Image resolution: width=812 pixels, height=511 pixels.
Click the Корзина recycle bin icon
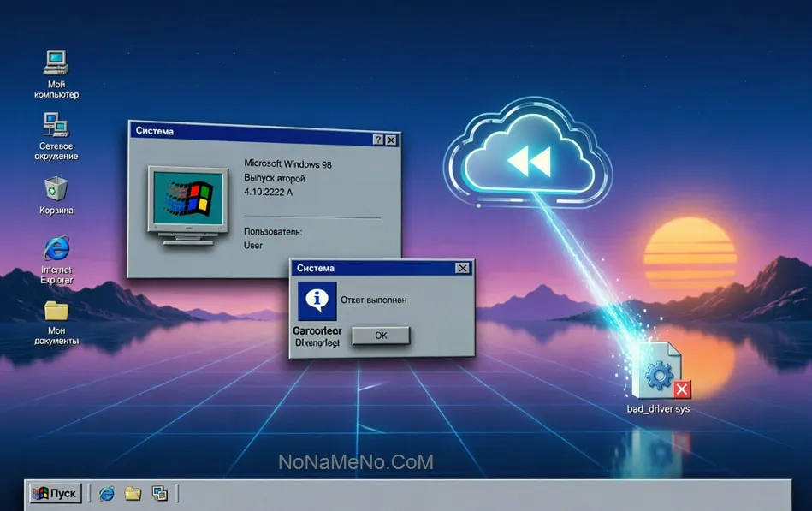point(56,195)
